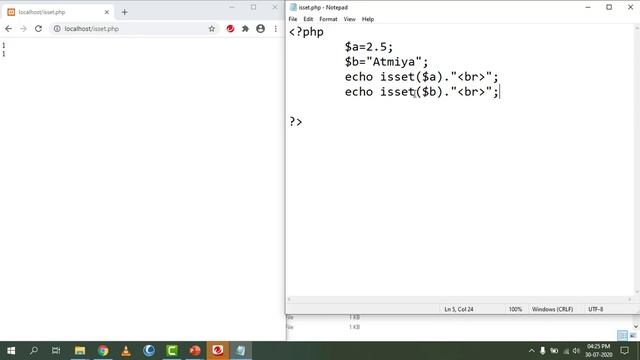This screenshot has height=360, width=640.
Task: Open File Explorer from the taskbar
Action: [80, 351]
